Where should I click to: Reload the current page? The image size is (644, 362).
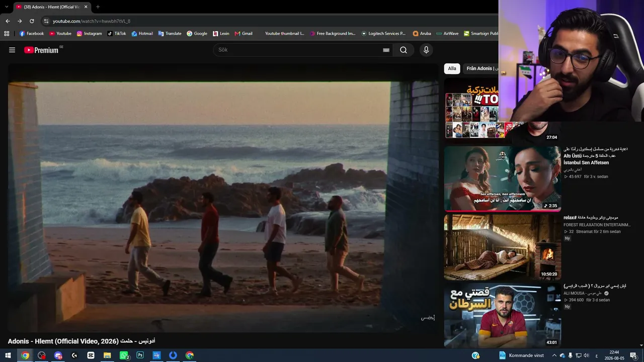pos(32,21)
